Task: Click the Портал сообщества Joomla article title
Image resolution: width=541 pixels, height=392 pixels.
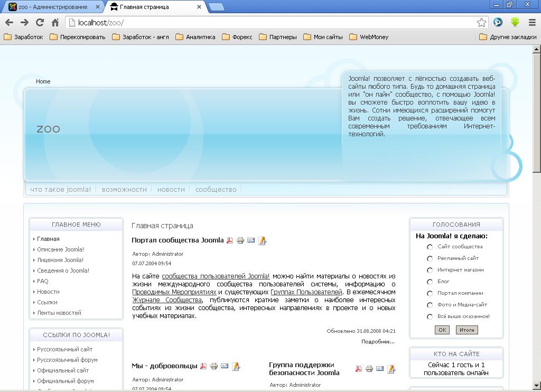Action: click(x=178, y=240)
